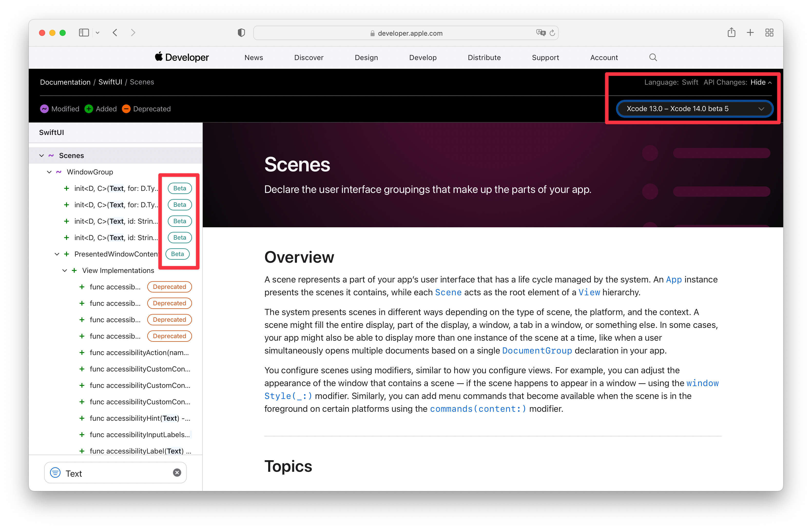This screenshot has width=812, height=529.
Task: Click the Share icon in the toolbar
Action: point(731,32)
